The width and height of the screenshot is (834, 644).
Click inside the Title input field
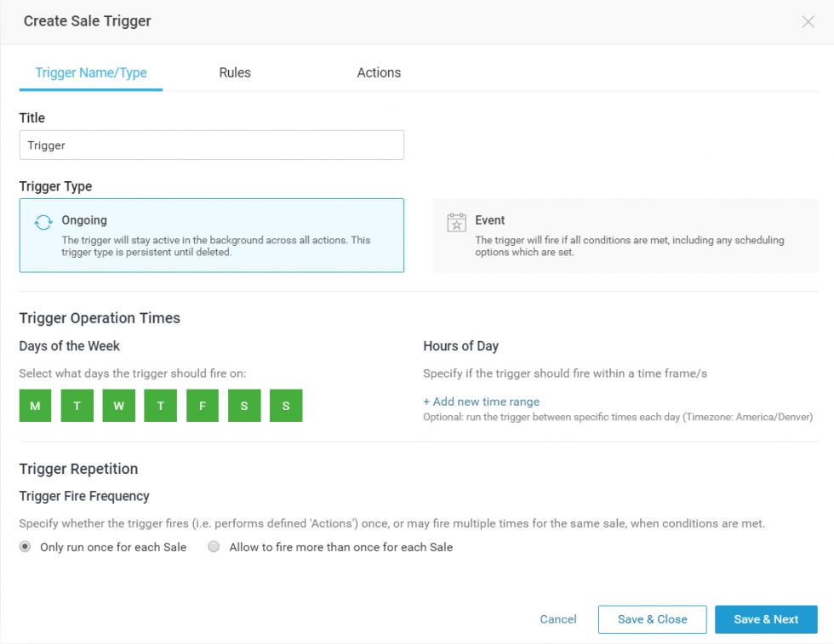point(211,145)
